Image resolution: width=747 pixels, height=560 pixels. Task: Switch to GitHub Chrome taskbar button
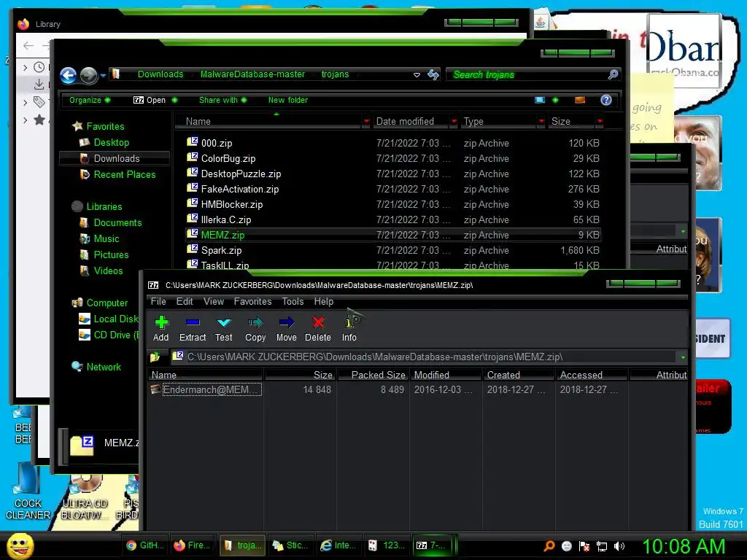145,545
